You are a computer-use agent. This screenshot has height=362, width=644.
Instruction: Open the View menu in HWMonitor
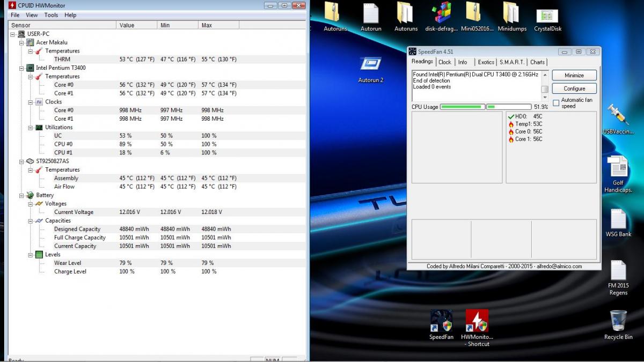click(32, 15)
